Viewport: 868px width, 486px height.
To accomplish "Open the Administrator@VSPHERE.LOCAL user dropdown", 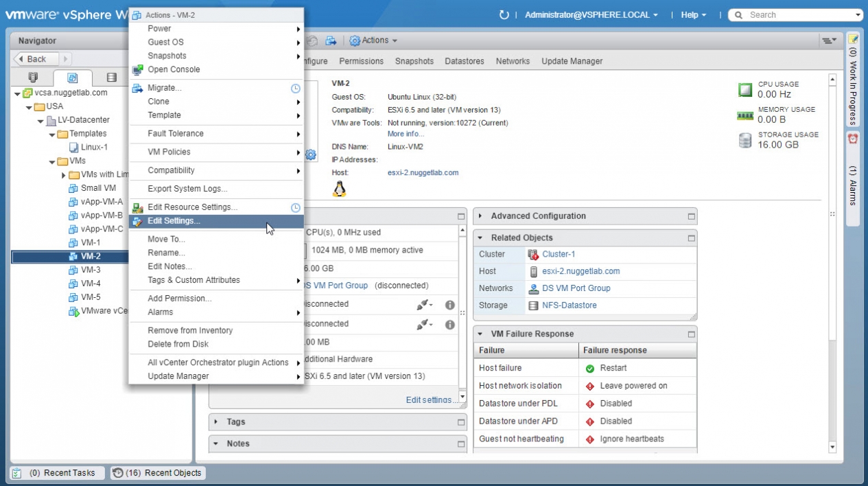I will 590,15.
